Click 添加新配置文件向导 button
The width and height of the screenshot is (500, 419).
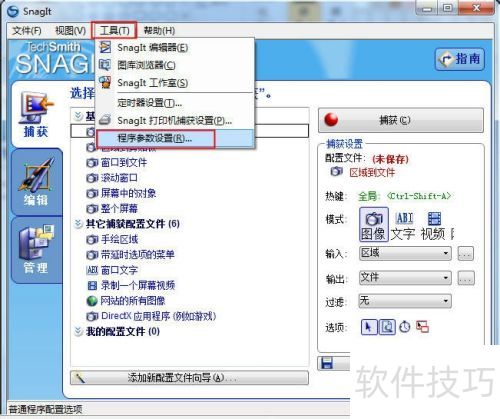coord(189,378)
